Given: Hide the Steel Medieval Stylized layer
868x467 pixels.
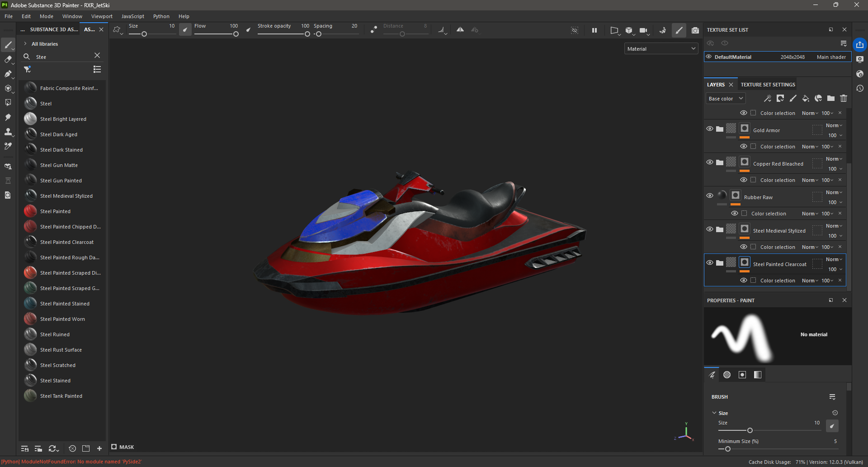Looking at the screenshot, I should (x=710, y=229).
